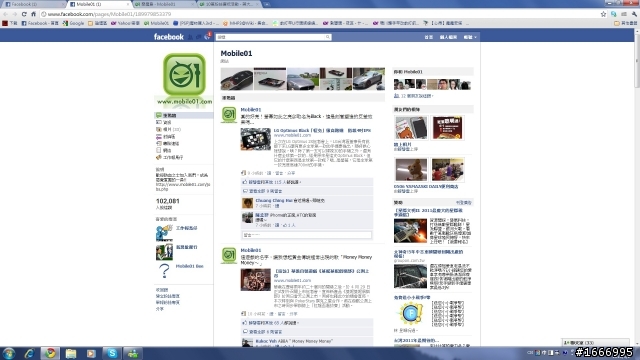640x360 pixels.
Task: Open the Mobile01 bookmark
Action: (156, 23)
